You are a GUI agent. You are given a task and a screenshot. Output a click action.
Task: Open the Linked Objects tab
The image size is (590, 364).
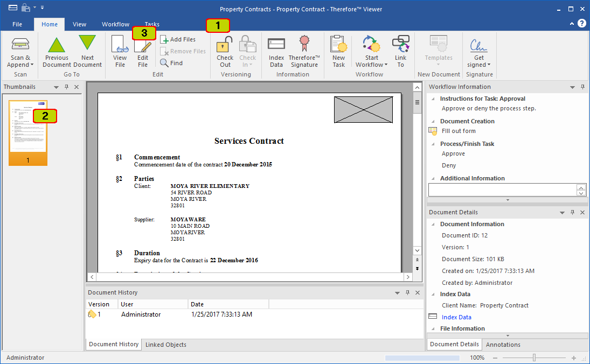(165, 344)
